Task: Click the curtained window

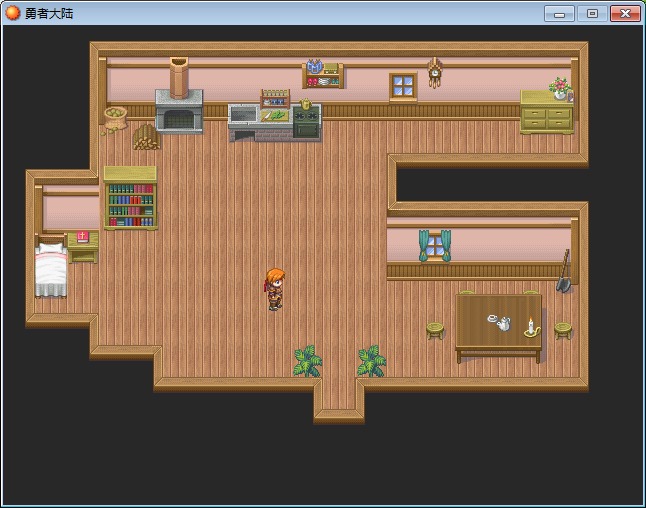Action: tap(435, 246)
